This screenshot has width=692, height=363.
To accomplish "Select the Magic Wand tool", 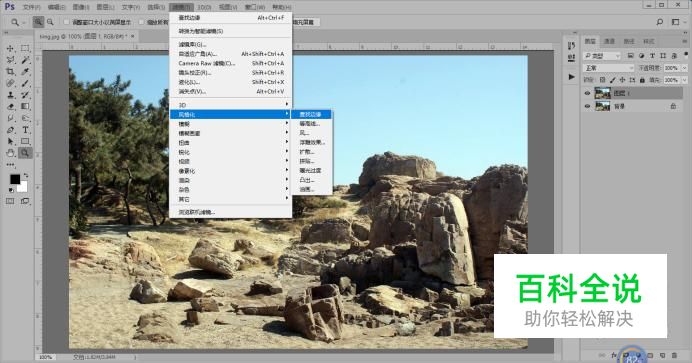I will [25, 60].
